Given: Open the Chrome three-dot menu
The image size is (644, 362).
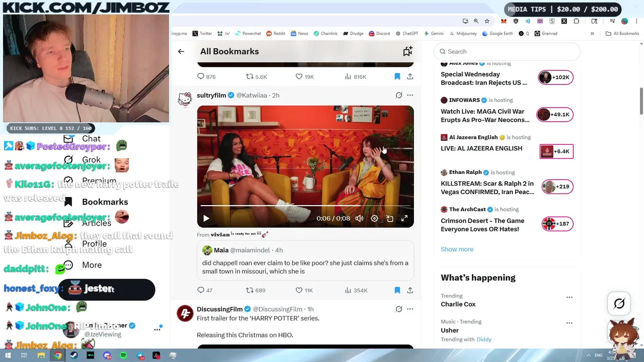Looking at the screenshot, I should coord(636,21).
